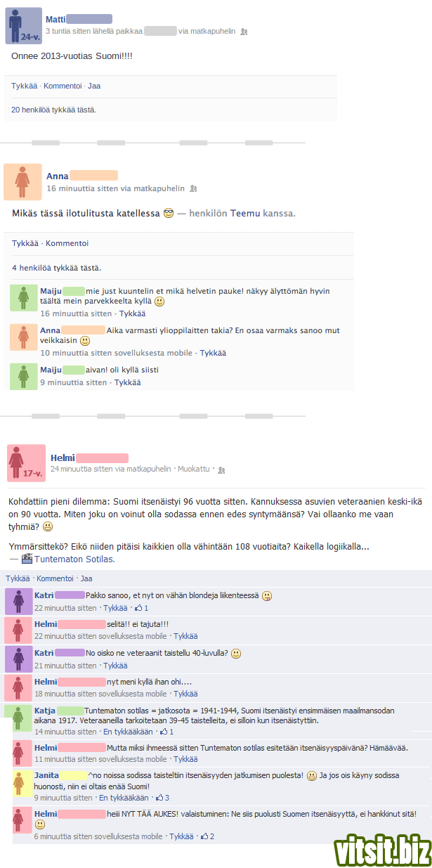Click the film clapper icon before Tuntematon Sotilas
Image resolution: width=432 pixels, height=868 pixels.
click(27, 540)
